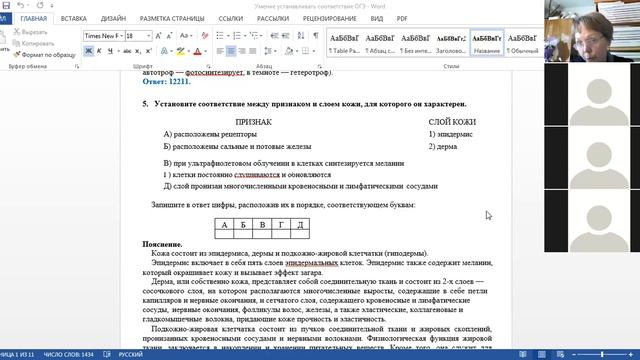Open the borders button
The image size is (640, 360).
coord(305,51)
